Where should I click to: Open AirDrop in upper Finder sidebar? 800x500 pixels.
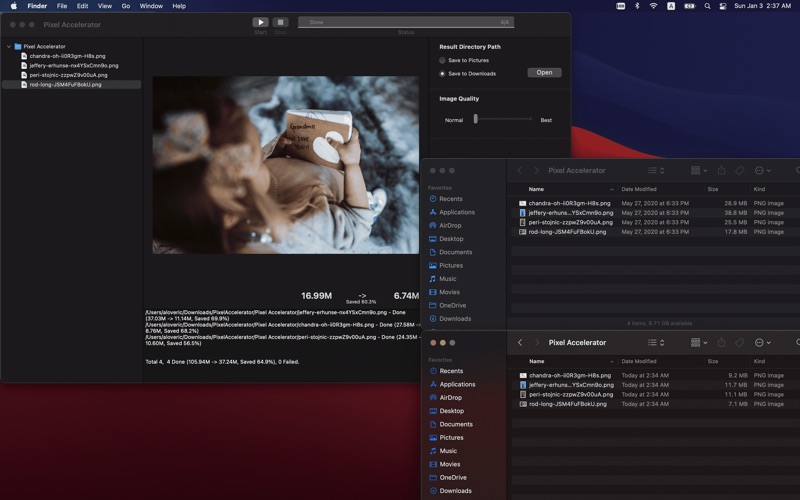pos(450,226)
